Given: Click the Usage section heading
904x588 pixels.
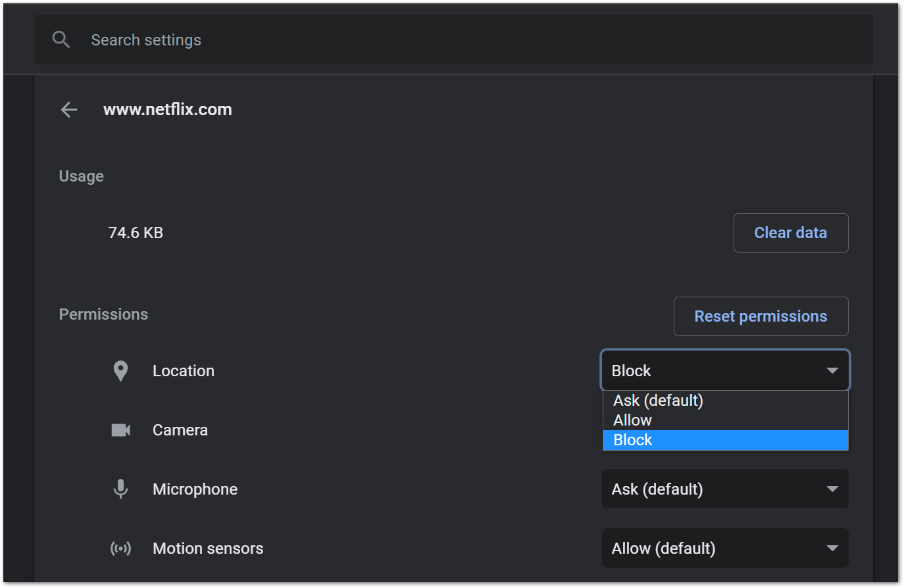Looking at the screenshot, I should pos(82,176).
